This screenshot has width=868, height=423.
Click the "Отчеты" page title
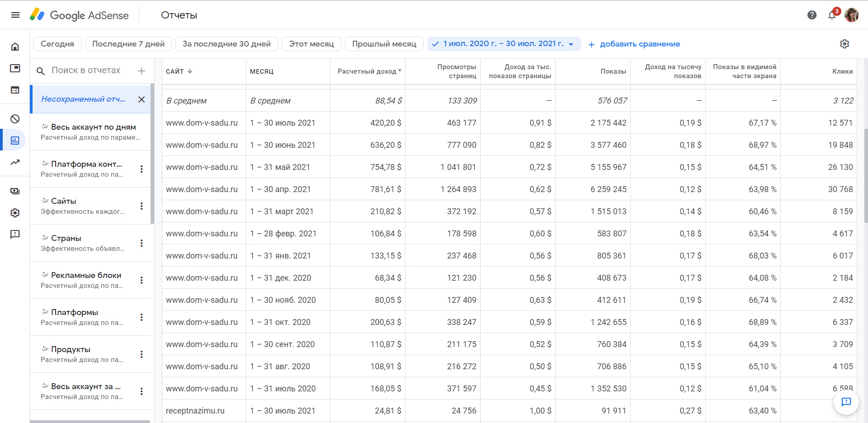(x=179, y=15)
